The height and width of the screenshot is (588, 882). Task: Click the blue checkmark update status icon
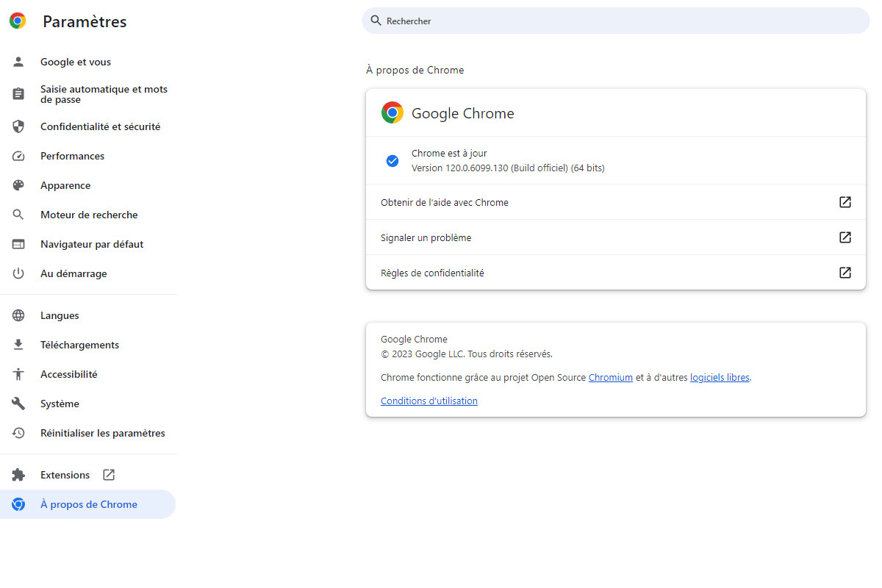[x=392, y=160]
